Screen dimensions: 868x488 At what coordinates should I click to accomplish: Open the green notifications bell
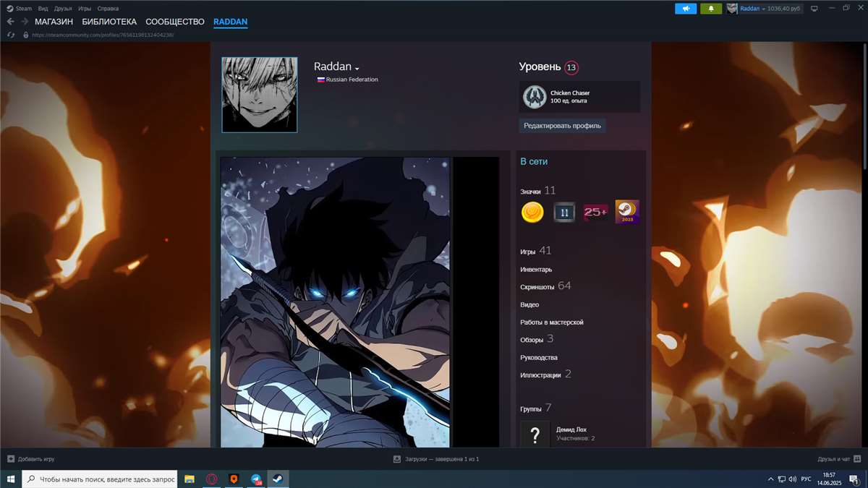click(711, 9)
